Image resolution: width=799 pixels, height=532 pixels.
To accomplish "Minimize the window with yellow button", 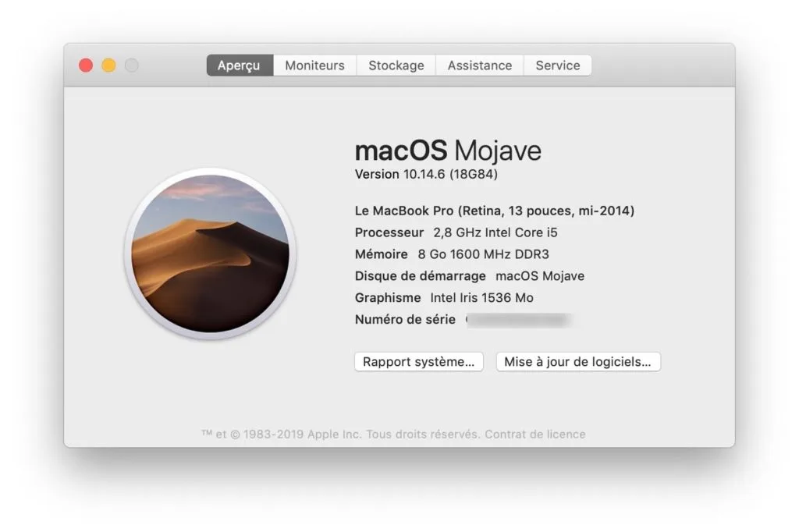I will (109, 66).
